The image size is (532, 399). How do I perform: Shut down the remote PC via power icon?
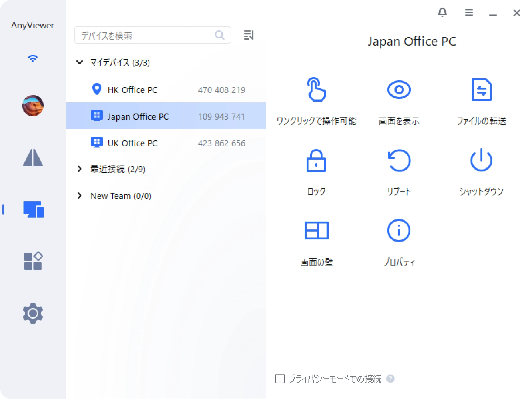click(481, 160)
